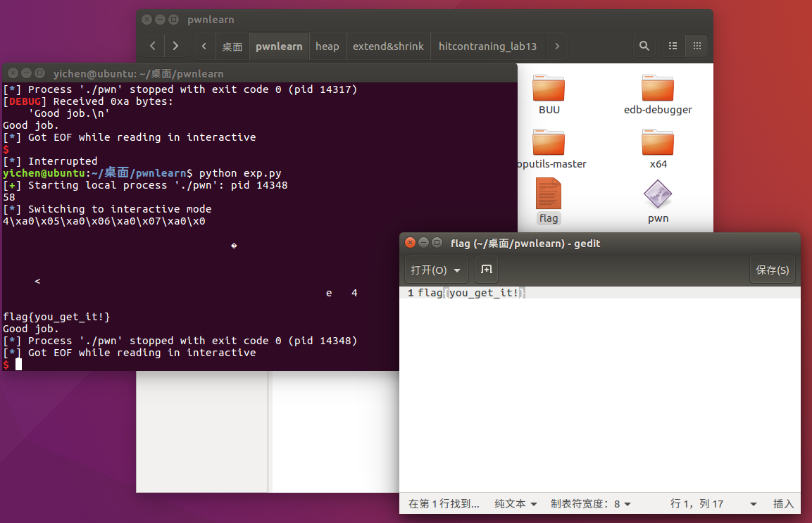The height and width of the screenshot is (523, 812).
Task: Go back in the file manager
Action: click(153, 46)
